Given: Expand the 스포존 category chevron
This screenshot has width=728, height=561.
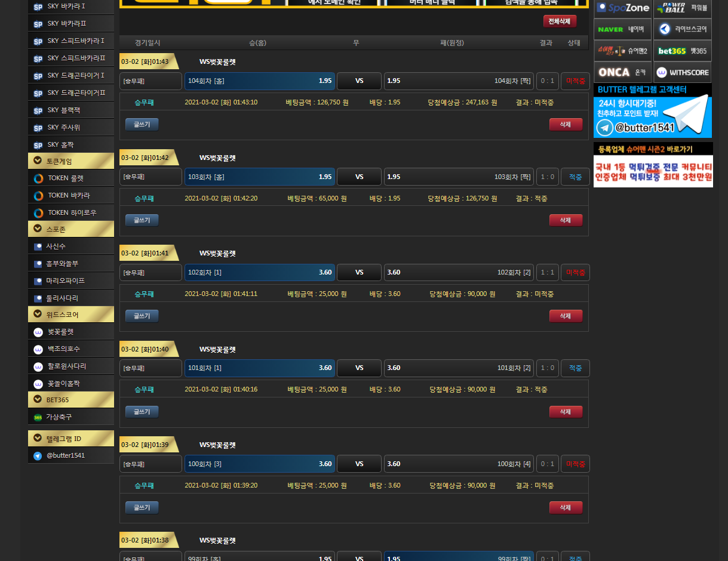Looking at the screenshot, I should [x=38, y=229].
